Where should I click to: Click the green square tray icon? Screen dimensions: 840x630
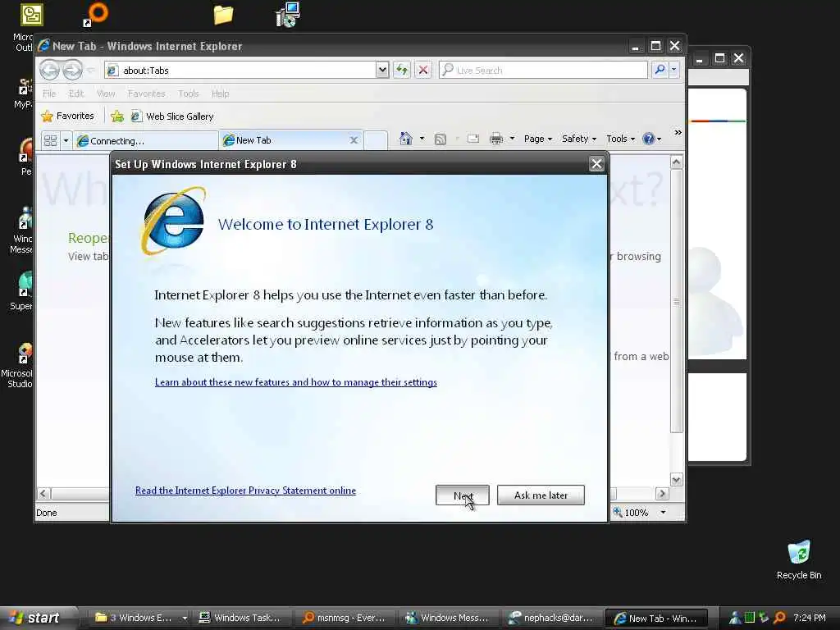point(750,618)
